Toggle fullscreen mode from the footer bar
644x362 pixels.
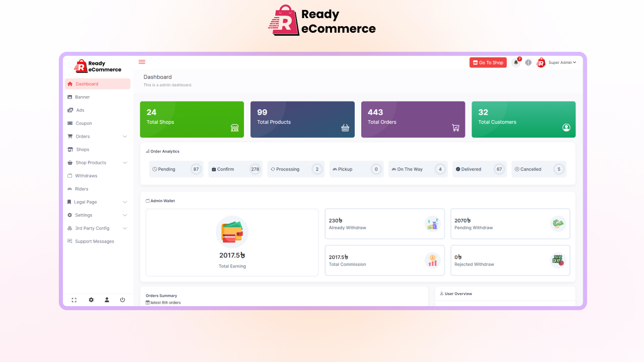click(x=74, y=300)
